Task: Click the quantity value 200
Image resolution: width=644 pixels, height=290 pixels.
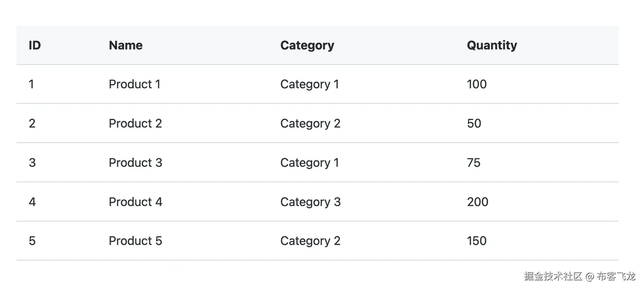Action: tap(477, 202)
